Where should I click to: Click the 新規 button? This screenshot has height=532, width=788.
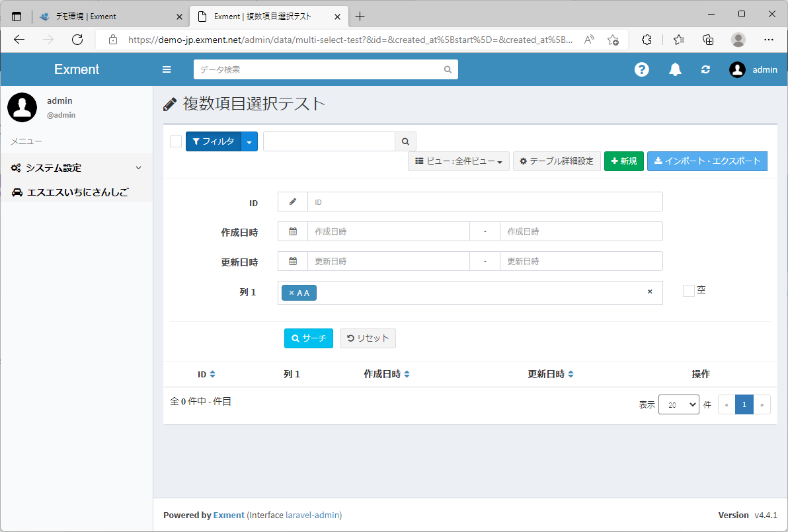(x=623, y=161)
